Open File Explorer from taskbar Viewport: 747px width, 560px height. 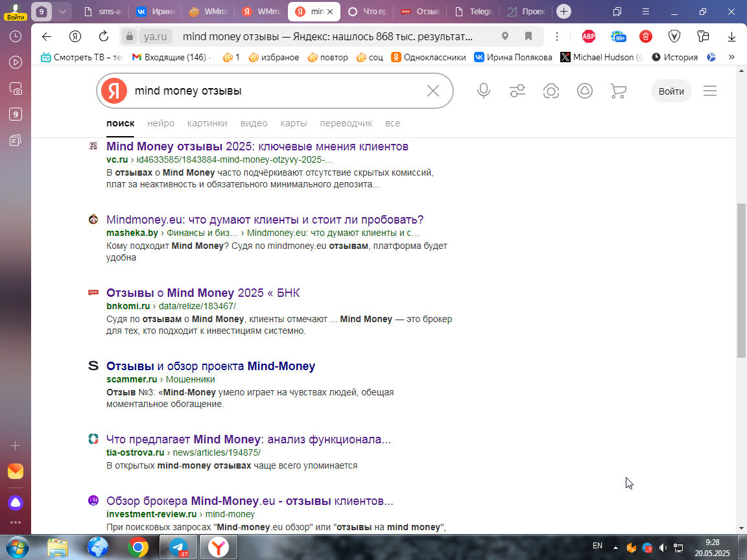coord(58,547)
